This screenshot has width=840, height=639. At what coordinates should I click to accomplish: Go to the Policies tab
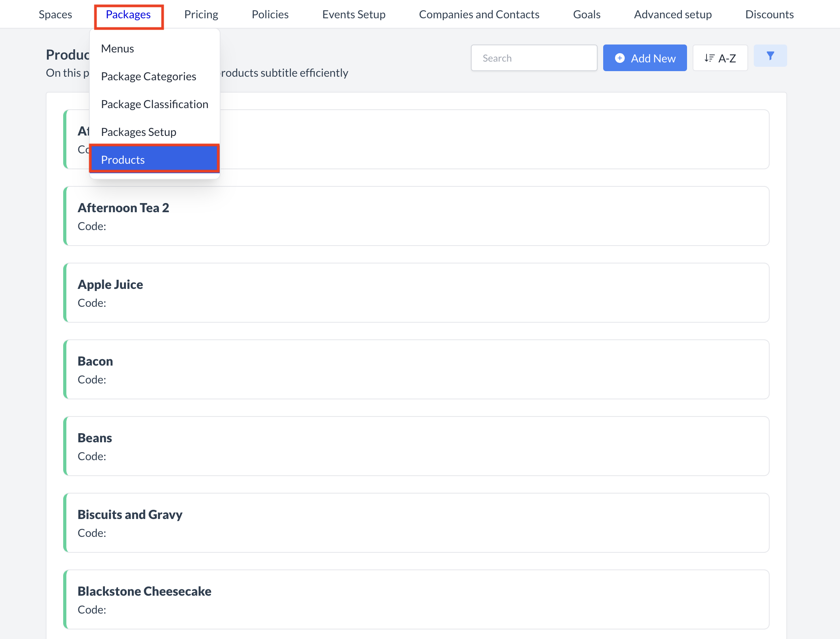pyautogui.click(x=270, y=15)
